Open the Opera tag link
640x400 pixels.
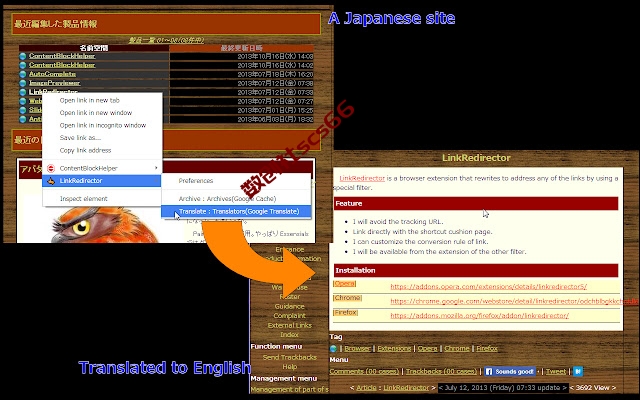point(427,349)
